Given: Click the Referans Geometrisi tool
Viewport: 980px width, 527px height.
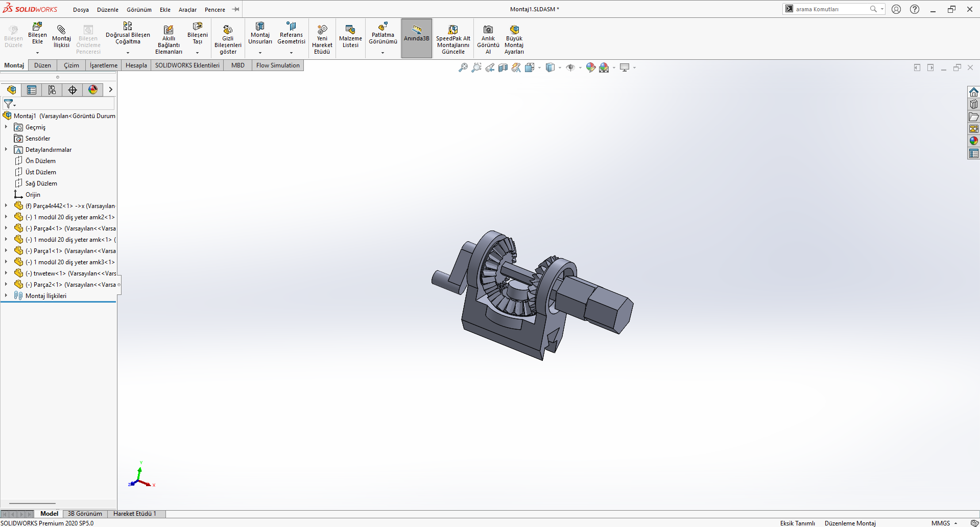Looking at the screenshot, I should pos(291,34).
